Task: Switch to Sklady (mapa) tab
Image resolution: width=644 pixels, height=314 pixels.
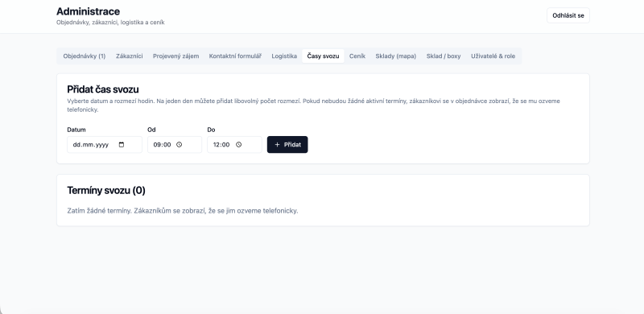Action: [395, 56]
